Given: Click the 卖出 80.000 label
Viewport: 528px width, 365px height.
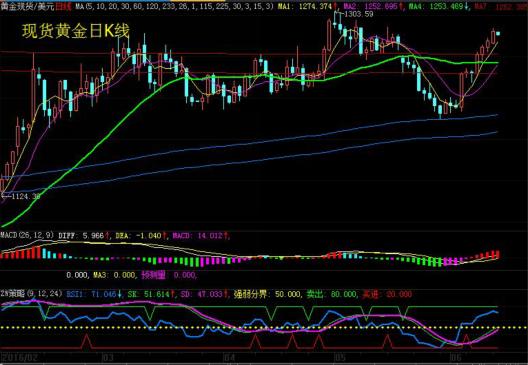Looking at the screenshot, I should 331,294.
